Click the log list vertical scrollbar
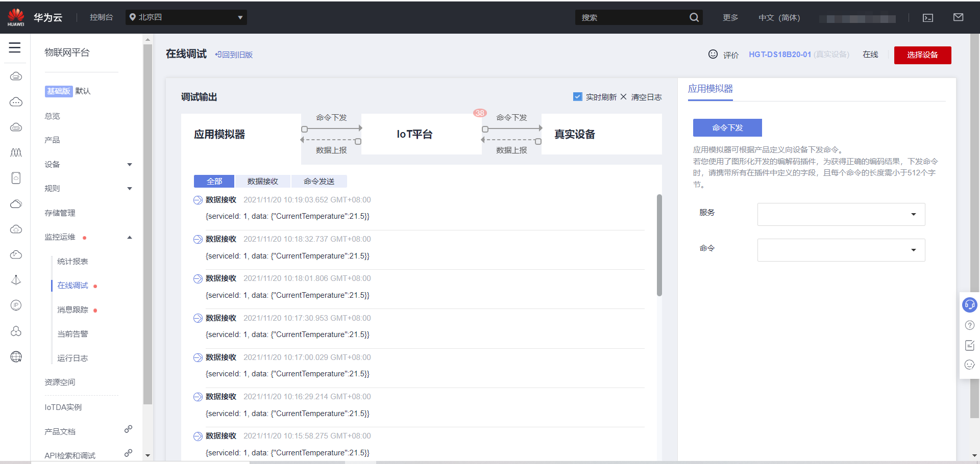 pos(659,245)
